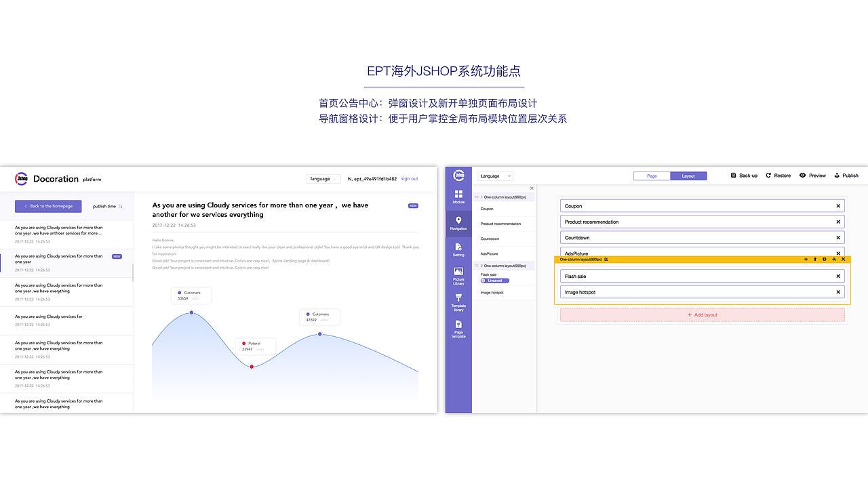The width and height of the screenshot is (868, 488).
Task: Click the Restore button
Action: [778, 176]
